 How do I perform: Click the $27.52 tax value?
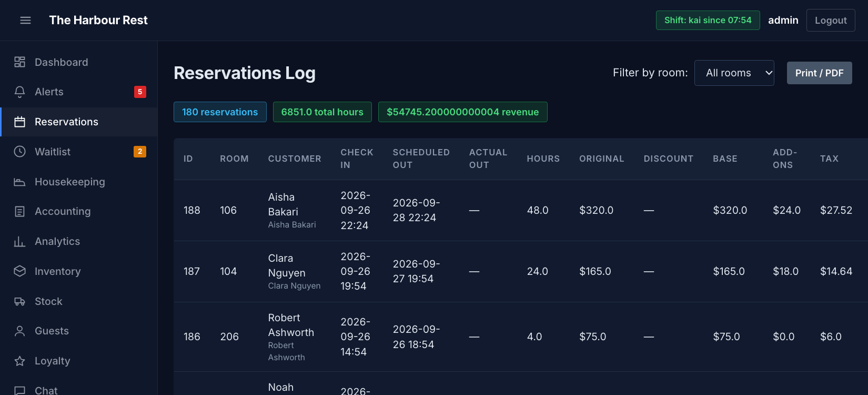click(836, 210)
